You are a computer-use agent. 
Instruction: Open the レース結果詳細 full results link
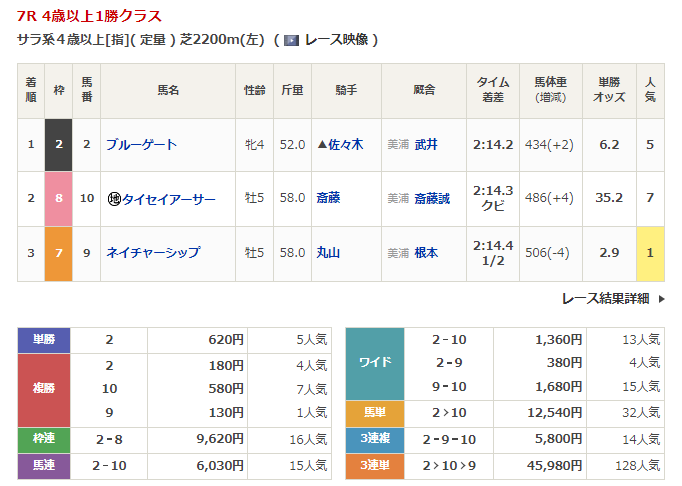click(605, 298)
